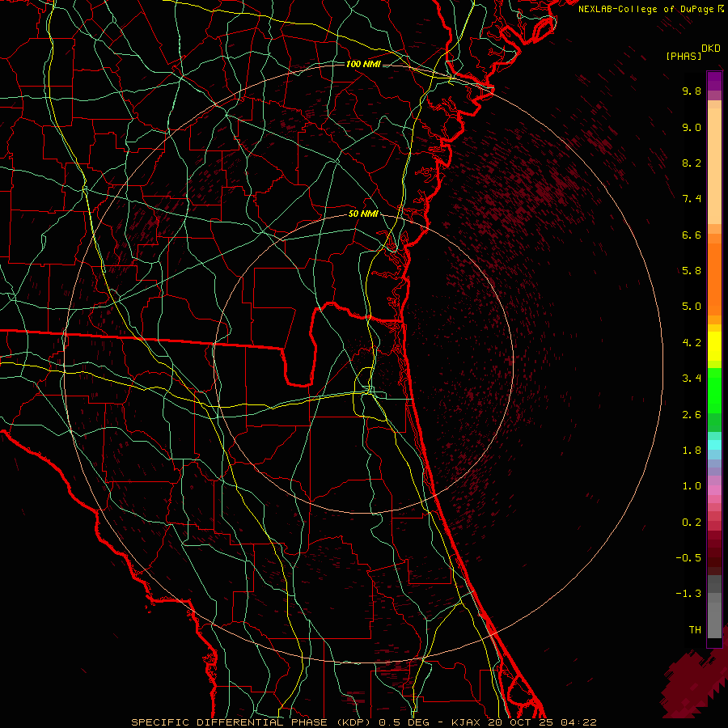Click the 8.2 scale value
Image resolution: width=728 pixels, height=728 pixels.
coord(692,163)
